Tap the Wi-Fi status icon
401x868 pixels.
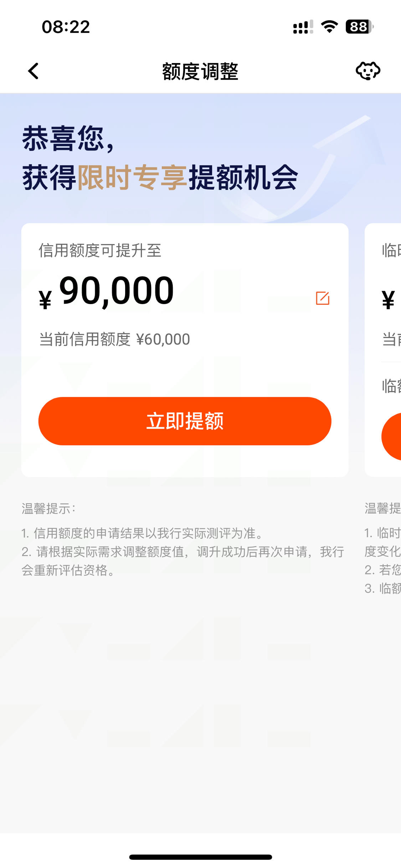(329, 27)
